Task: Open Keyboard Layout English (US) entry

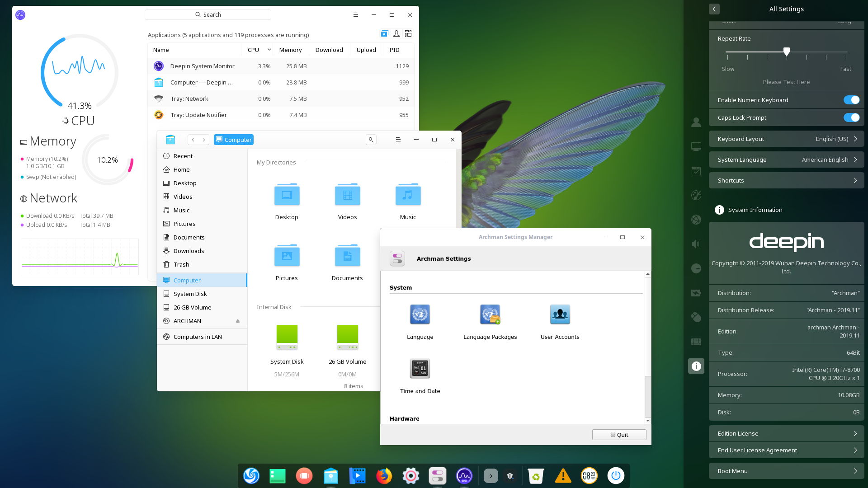Action: (786, 139)
